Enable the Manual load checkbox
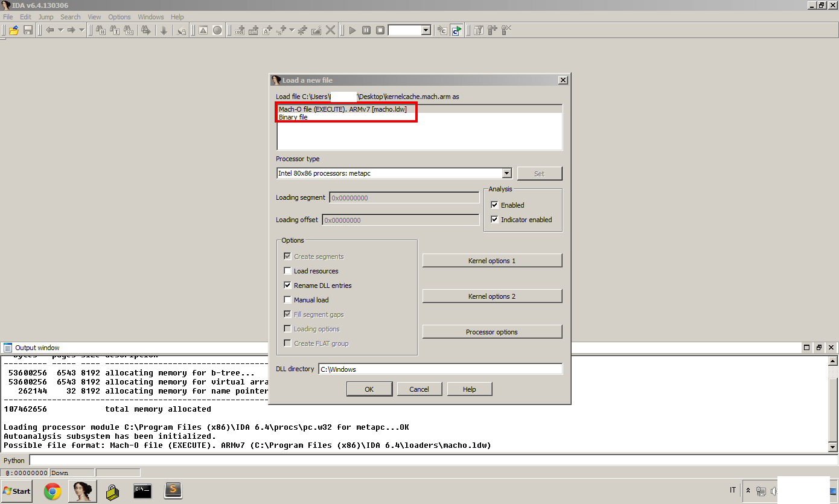839x504 pixels. pos(288,300)
